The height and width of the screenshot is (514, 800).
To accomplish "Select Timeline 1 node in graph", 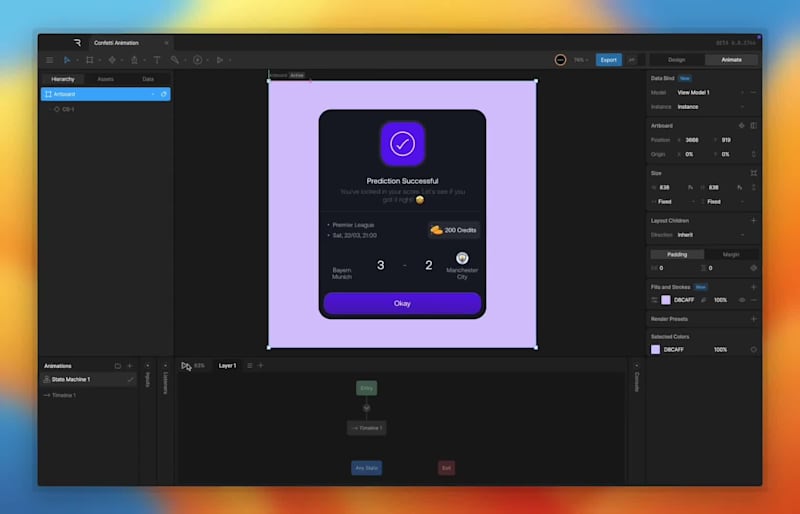I will (367, 428).
